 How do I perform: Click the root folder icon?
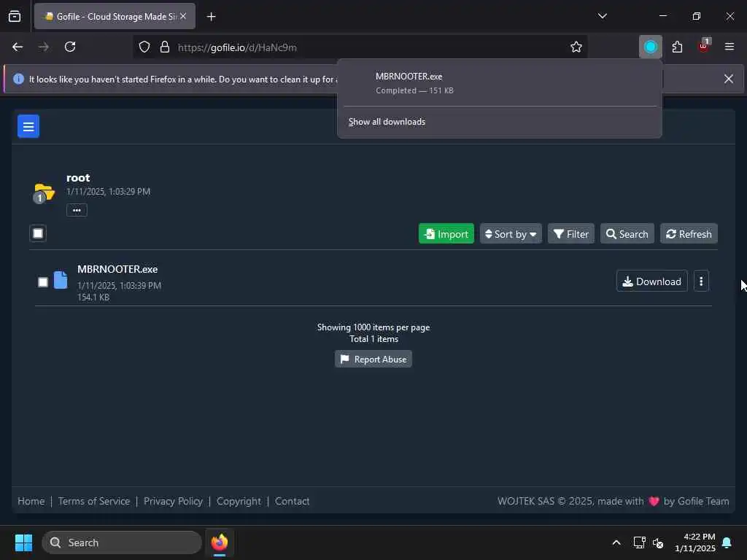(x=44, y=192)
